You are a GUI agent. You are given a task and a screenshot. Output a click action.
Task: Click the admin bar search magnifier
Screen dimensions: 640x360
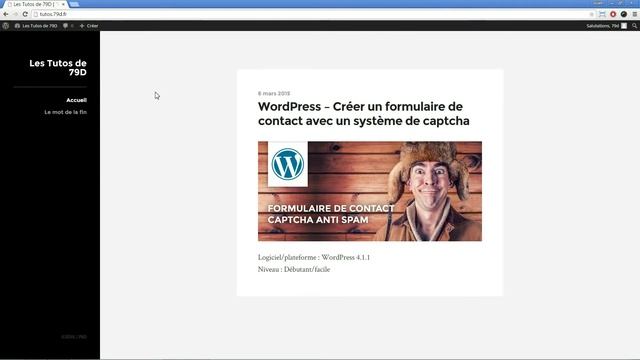pos(635,26)
